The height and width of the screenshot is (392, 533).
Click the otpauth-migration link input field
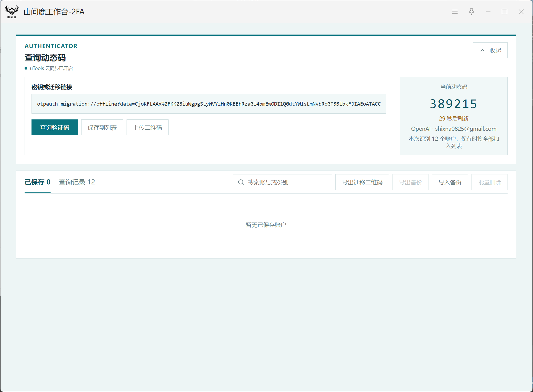[x=209, y=104]
